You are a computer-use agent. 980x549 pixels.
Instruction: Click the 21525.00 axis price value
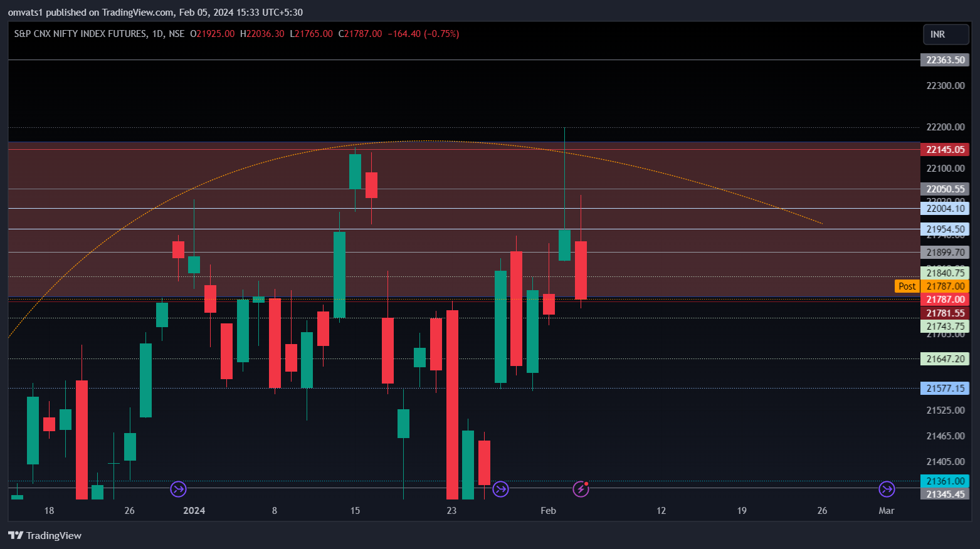[x=945, y=410]
